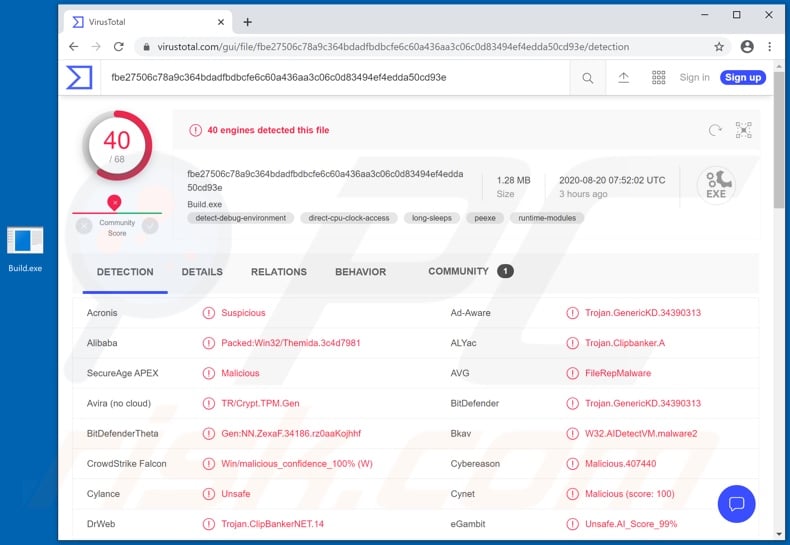The image size is (790, 545).
Task: Click the community score marker pin
Action: tap(114, 203)
